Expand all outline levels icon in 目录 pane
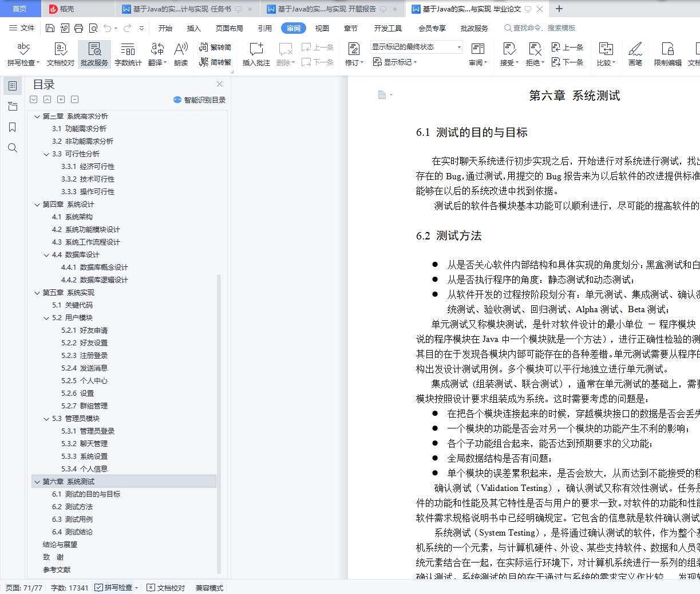Image resolution: width=700 pixels, height=594 pixels. point(33,100)
